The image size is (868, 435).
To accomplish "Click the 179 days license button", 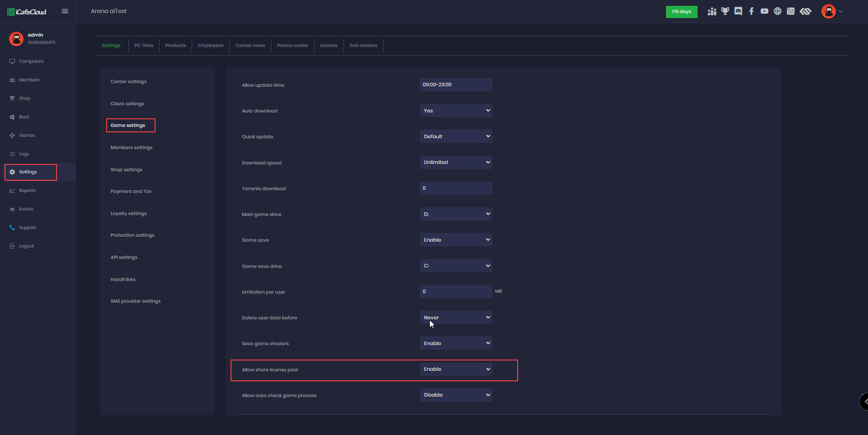I will click(681, 12).
